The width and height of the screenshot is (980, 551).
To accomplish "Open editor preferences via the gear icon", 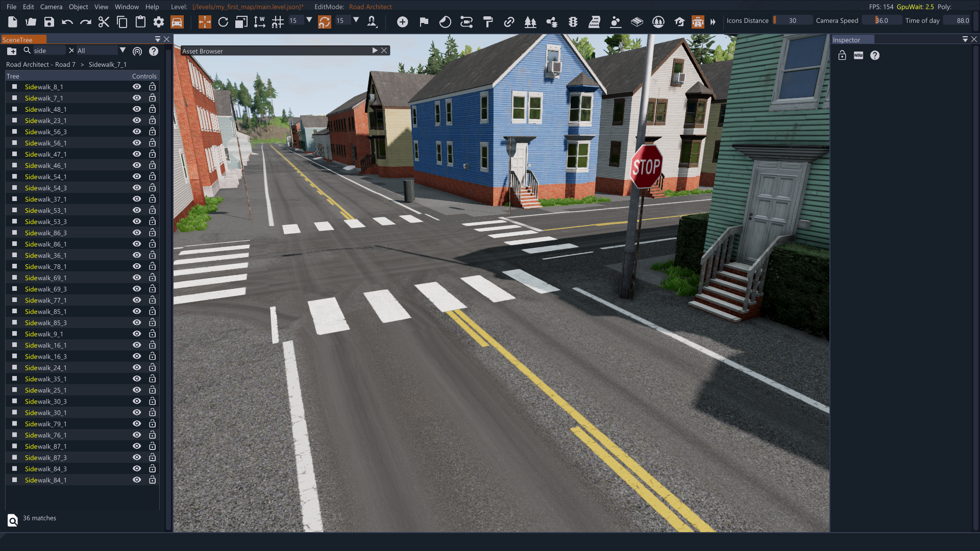I will 159,21.
